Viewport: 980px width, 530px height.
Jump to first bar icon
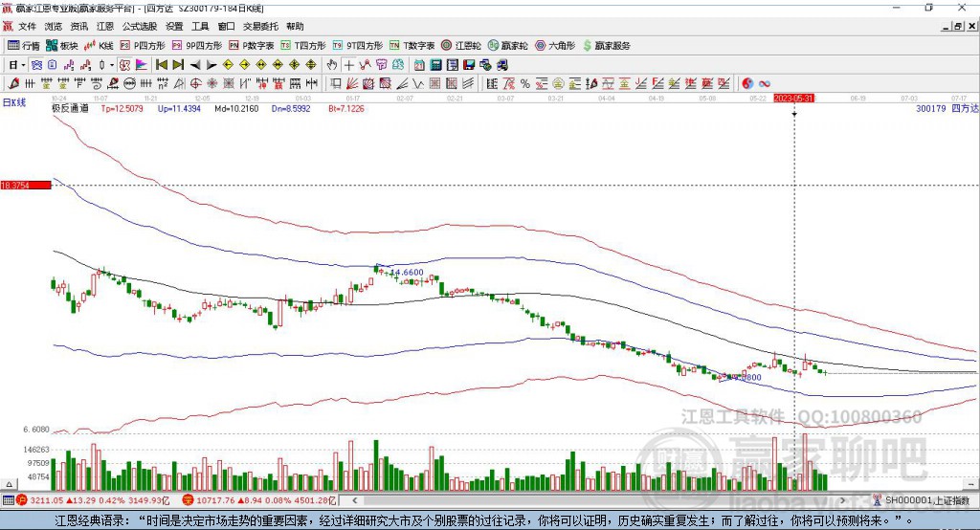tap(161, 65)
